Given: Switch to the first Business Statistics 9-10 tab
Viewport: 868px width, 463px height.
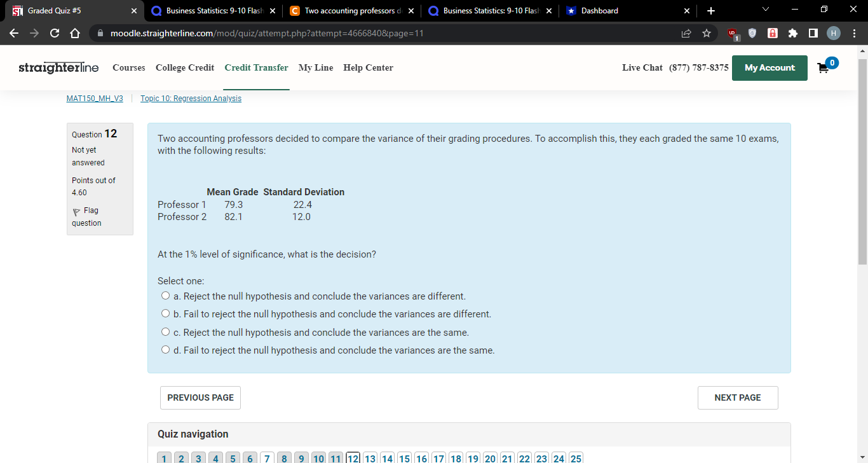Looking at the screenshot, I should click(214, 11).
